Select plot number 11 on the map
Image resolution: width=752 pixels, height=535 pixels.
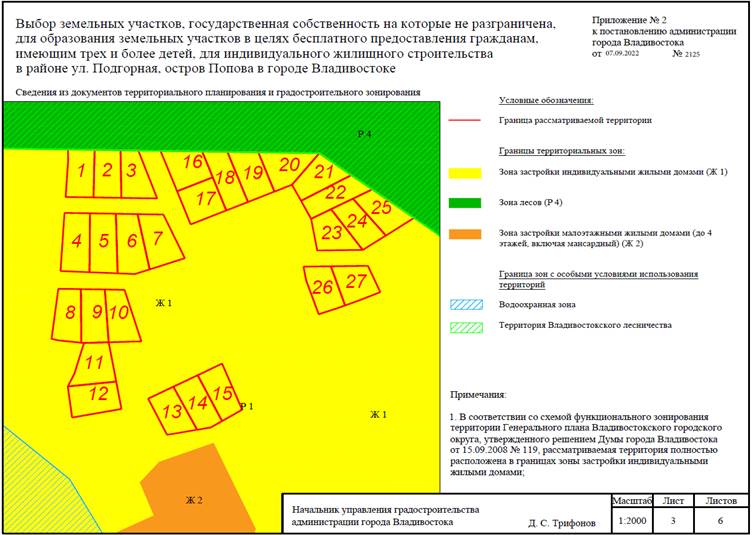(94, 363)
